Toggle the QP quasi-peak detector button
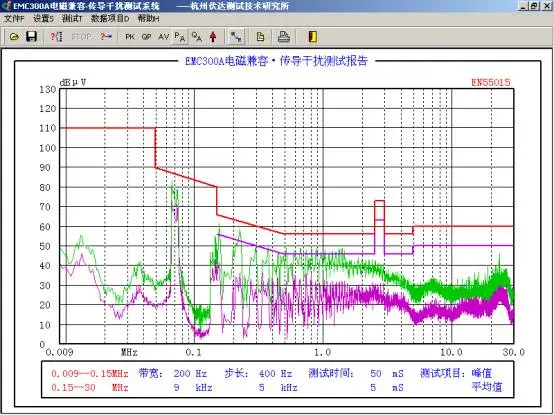Screen dimensions: 554x415 click(146, 36)
